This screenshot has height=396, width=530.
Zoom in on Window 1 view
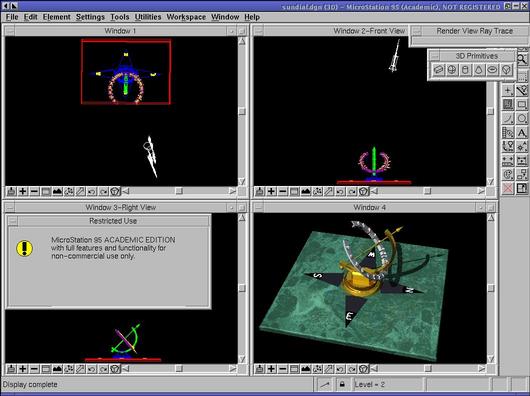pos(23,192)
